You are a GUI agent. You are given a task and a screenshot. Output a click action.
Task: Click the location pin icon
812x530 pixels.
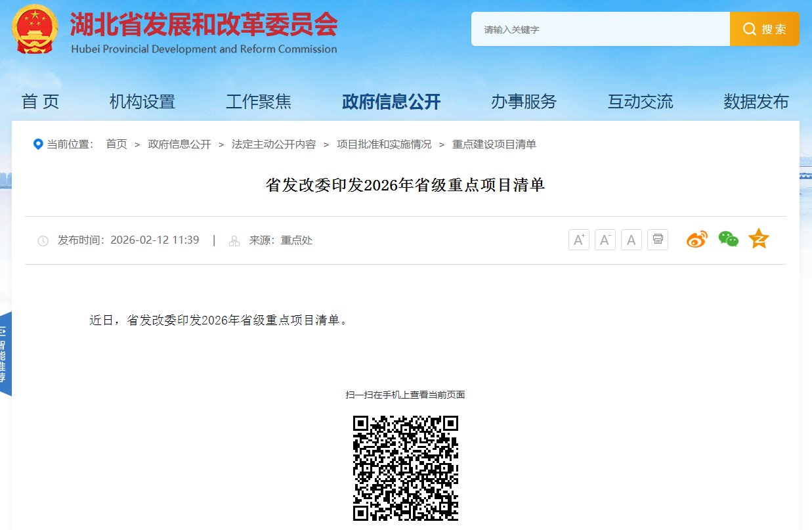[x=38, y=144]
